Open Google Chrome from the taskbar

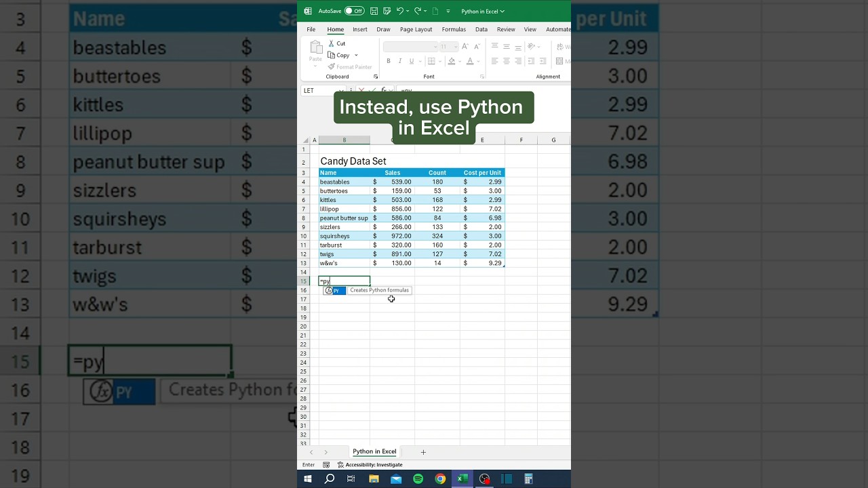pos(440,479)
